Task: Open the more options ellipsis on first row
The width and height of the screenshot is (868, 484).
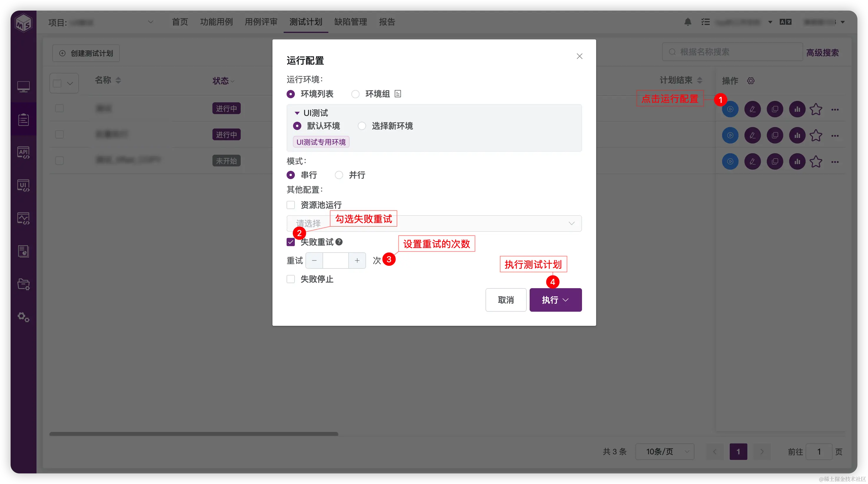Action: point(835,109)
